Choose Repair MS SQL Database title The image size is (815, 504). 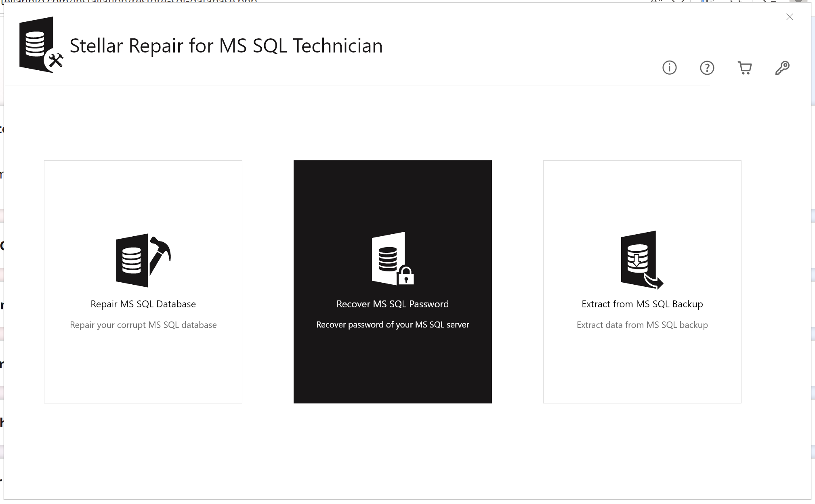click(143, 304)
